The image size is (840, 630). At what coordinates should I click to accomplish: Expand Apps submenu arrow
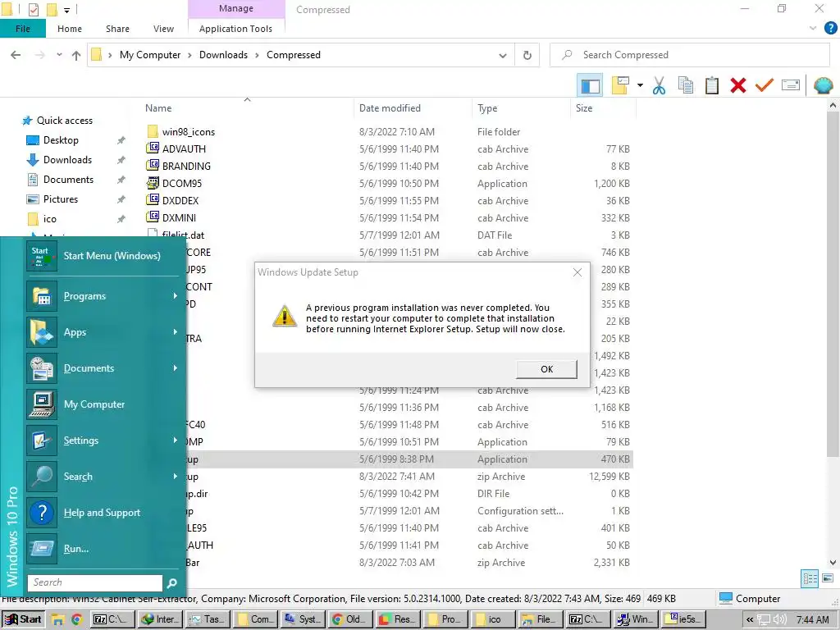[x=175, y=332]
